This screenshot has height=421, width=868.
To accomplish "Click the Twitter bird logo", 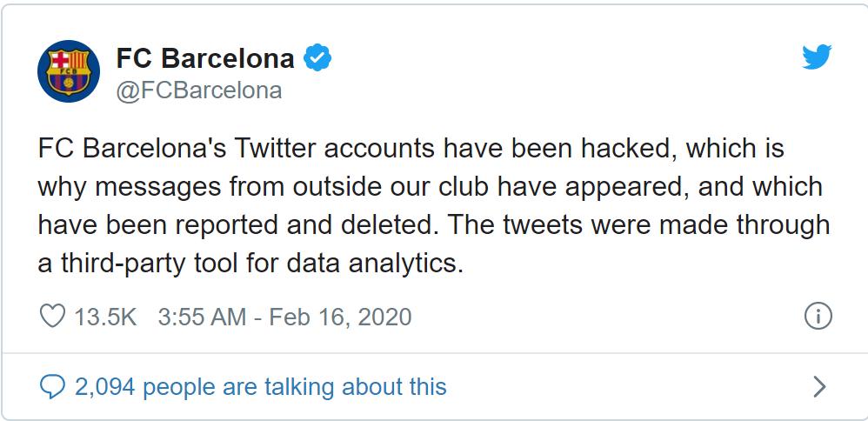I will pos(817,58).
